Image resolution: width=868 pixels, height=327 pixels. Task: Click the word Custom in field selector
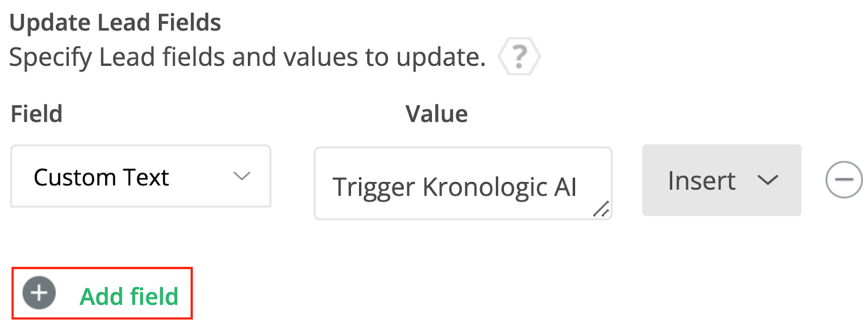(x=75, y=178)
